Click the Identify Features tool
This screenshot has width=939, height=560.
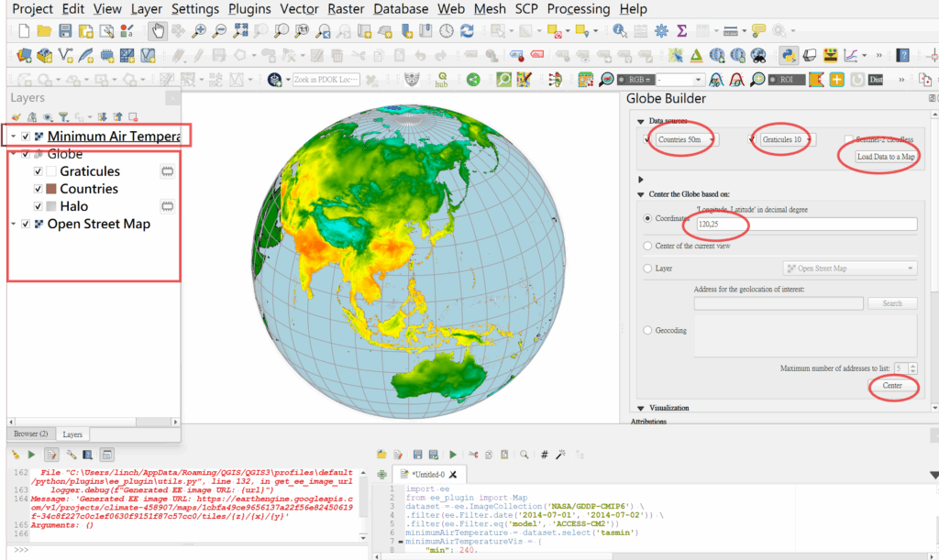coord(621,31)
